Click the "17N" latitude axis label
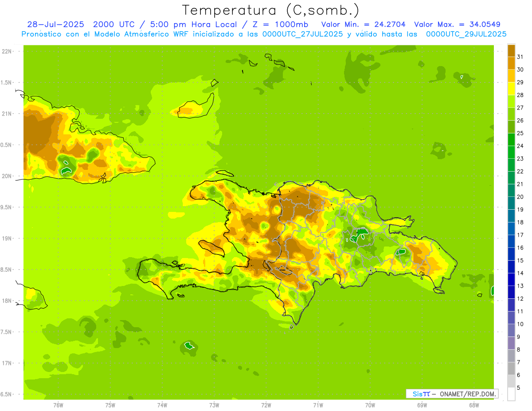532x411 pixels. pos(6,364)
